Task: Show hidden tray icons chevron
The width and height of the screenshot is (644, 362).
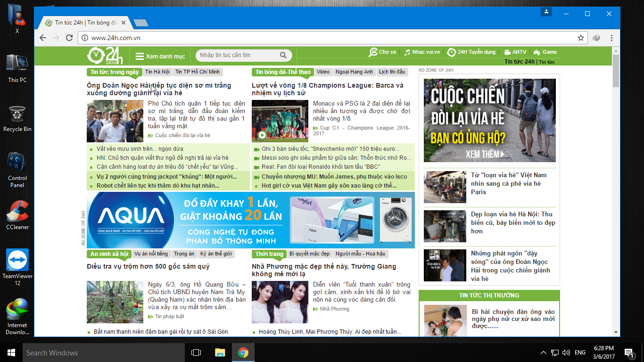Action: [544, 353]
